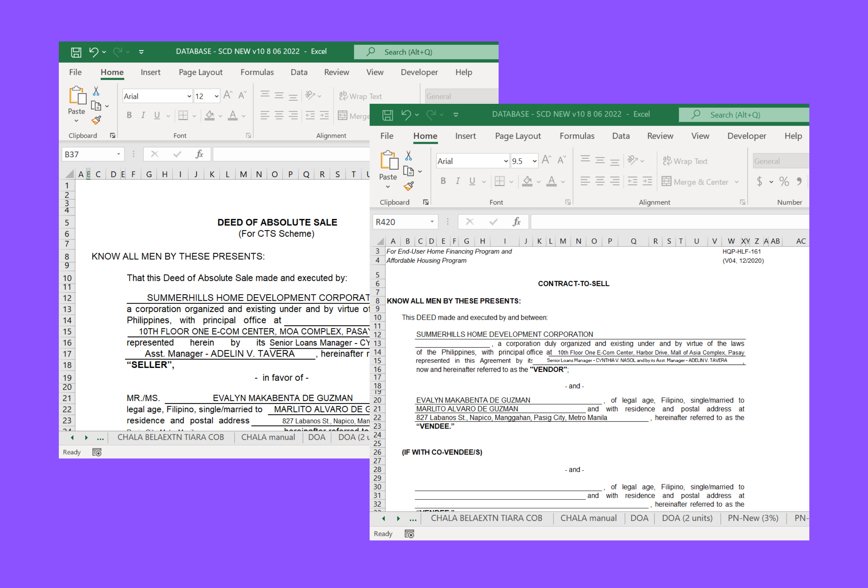Open font size dropdown showing 9.5

pos(534,161)
